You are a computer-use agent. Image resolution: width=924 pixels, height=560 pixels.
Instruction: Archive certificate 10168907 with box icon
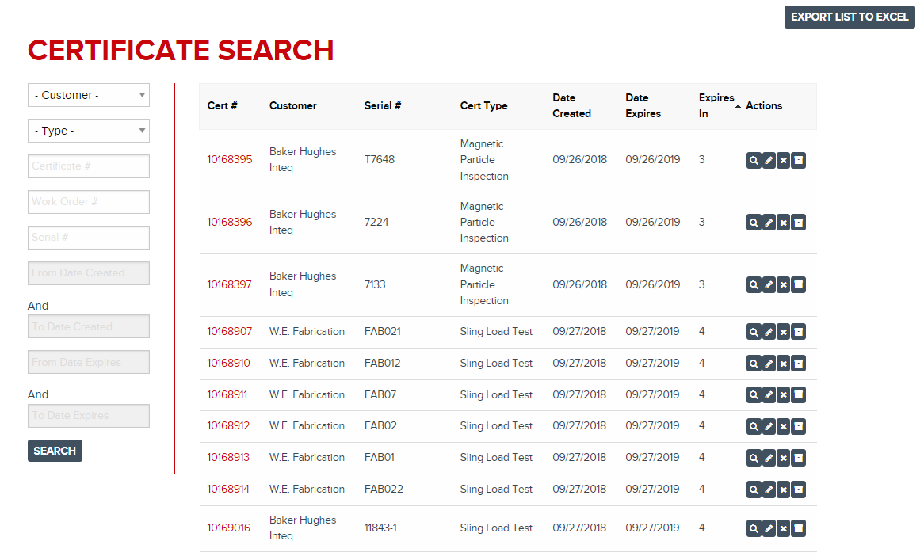tap(799, 332)
